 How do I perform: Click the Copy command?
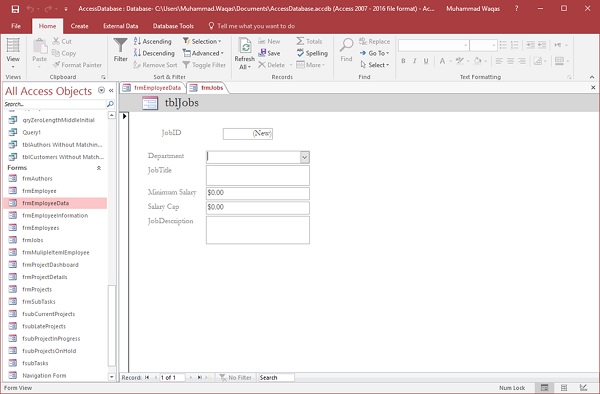(x=64, y=53)
